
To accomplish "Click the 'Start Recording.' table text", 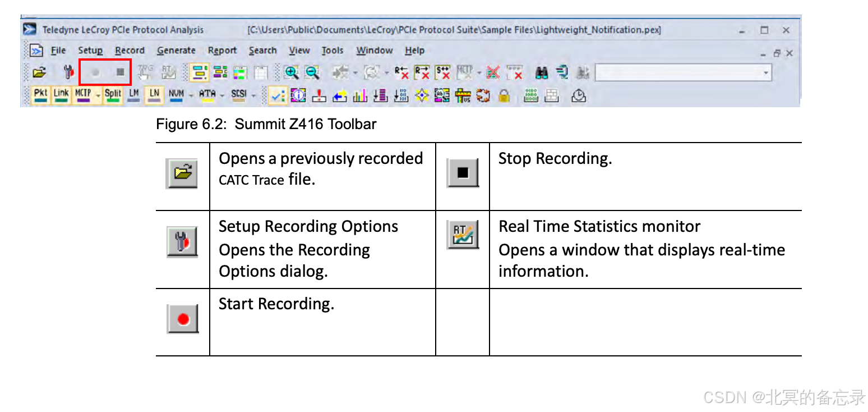I will (276, 304).
